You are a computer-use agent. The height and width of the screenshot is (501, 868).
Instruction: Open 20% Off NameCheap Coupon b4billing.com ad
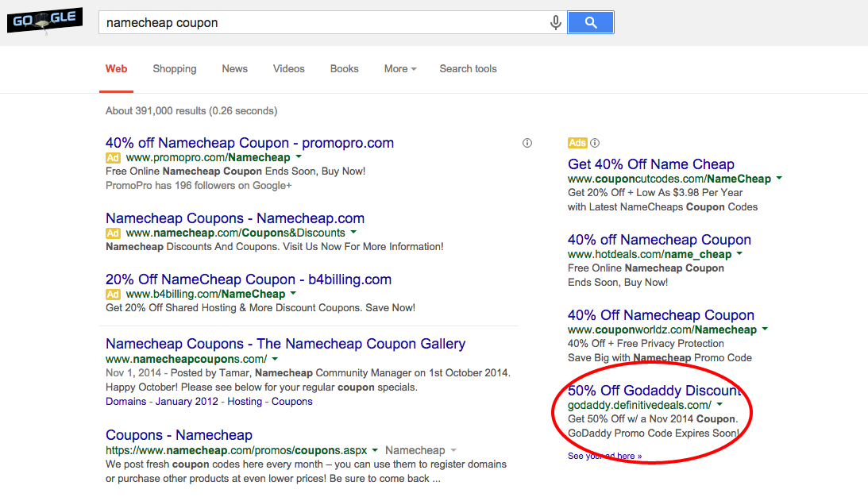coord(249,279)
